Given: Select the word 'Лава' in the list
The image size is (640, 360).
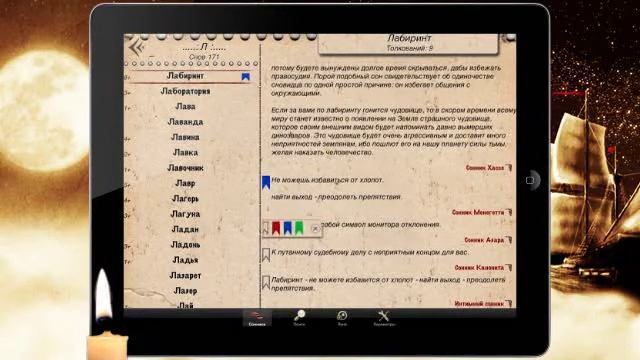Looking at the screenshot, I should (185, 107).
